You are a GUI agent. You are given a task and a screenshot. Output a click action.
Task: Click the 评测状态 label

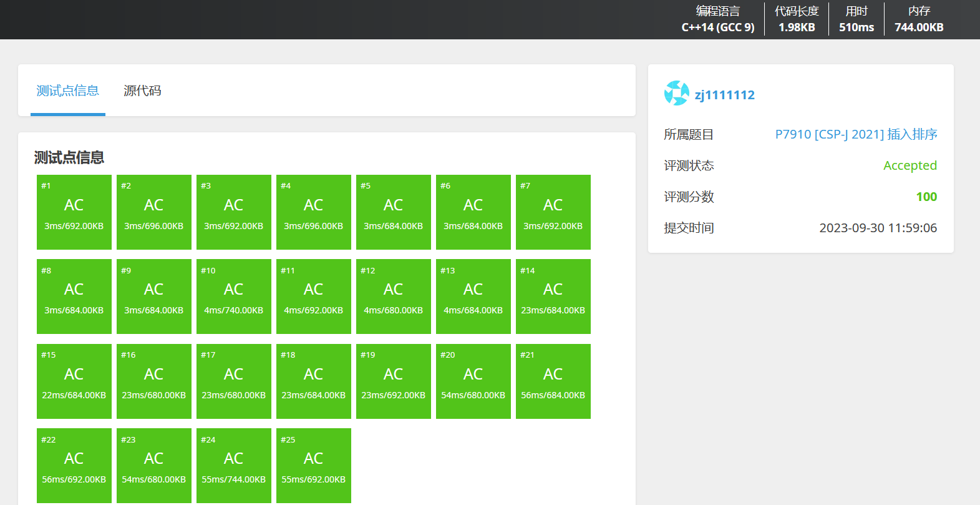tap(689, 165)
